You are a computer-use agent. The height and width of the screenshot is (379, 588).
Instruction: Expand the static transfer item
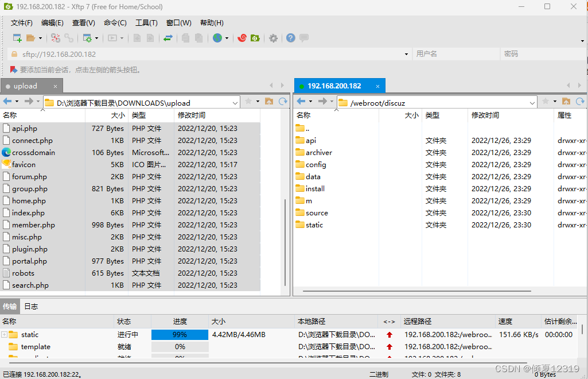click(4, 334)
